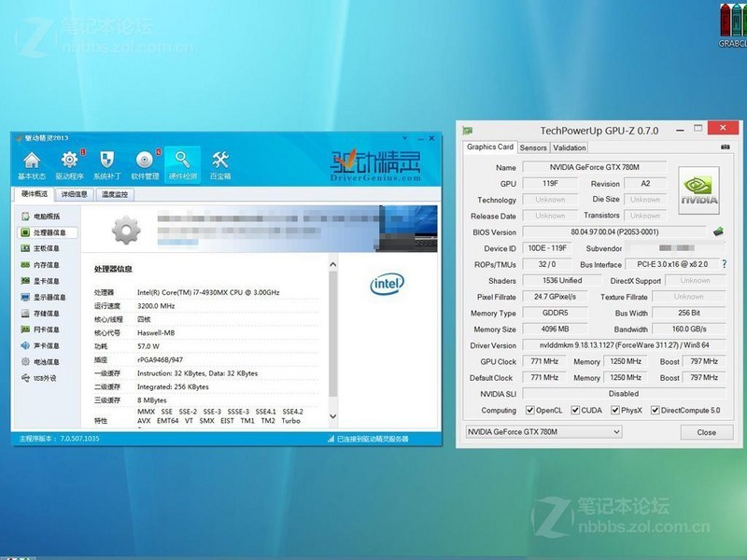Switch to the 硬件概览 tab
The width and height of the screenshot is (747, 560).
[35, 194]
